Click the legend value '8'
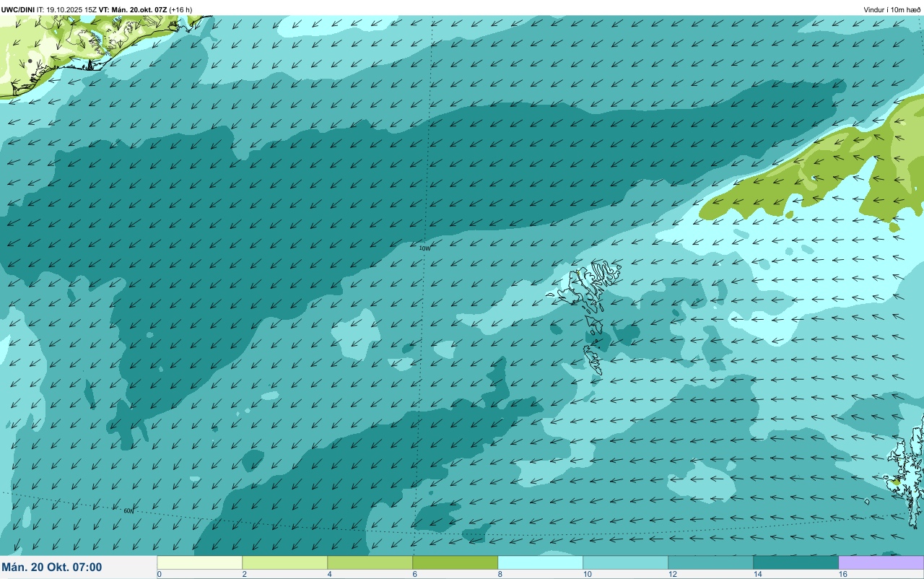Viewport: 924px width, 579px height. point(500,574)
